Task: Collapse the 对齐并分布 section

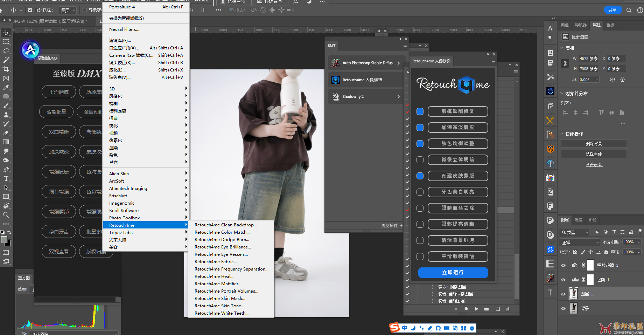Action: click(562, 94)
